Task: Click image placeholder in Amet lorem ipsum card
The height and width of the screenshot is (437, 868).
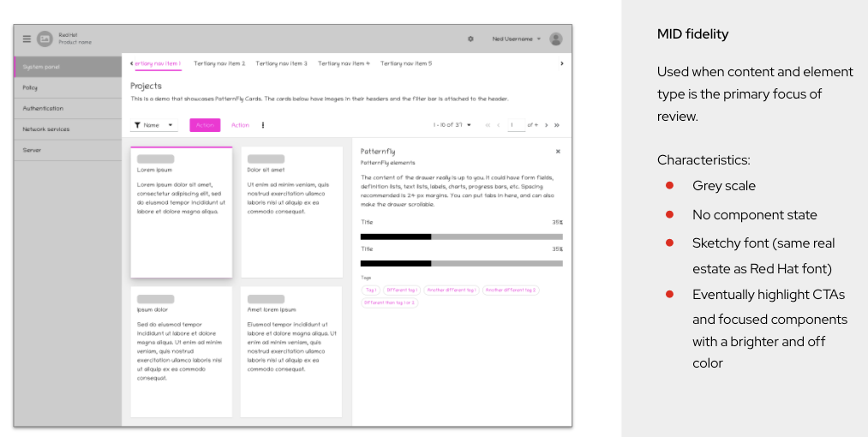Action: coord(266,299)
